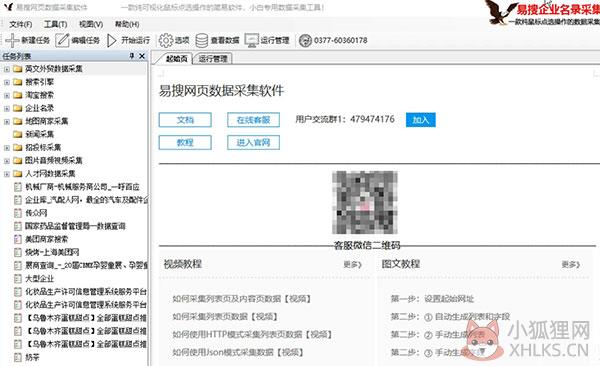Click 更多 in 视频教程 section
Image resolution: width=600 pixels, height=366 pixels.
352,265
